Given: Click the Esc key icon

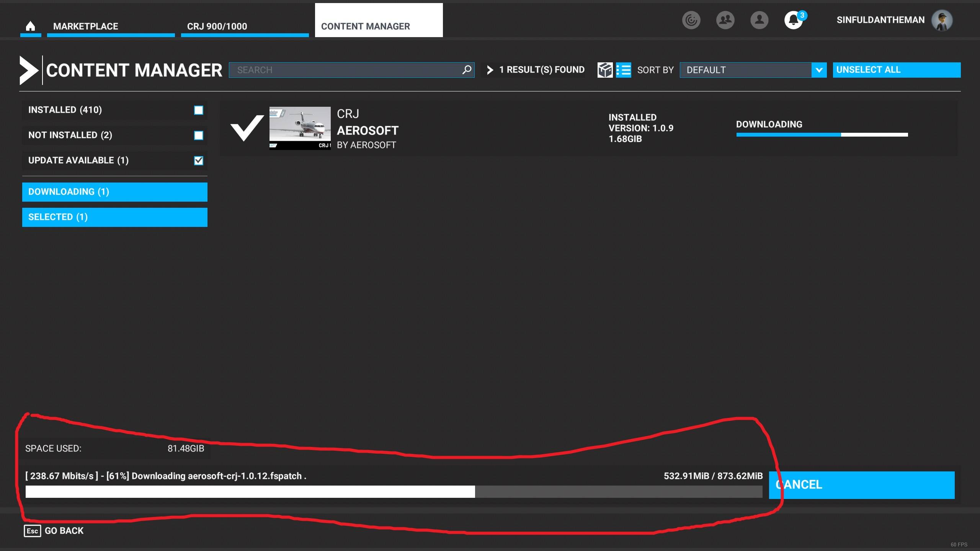Looking at the screenshot, I should tap(33, 531).
